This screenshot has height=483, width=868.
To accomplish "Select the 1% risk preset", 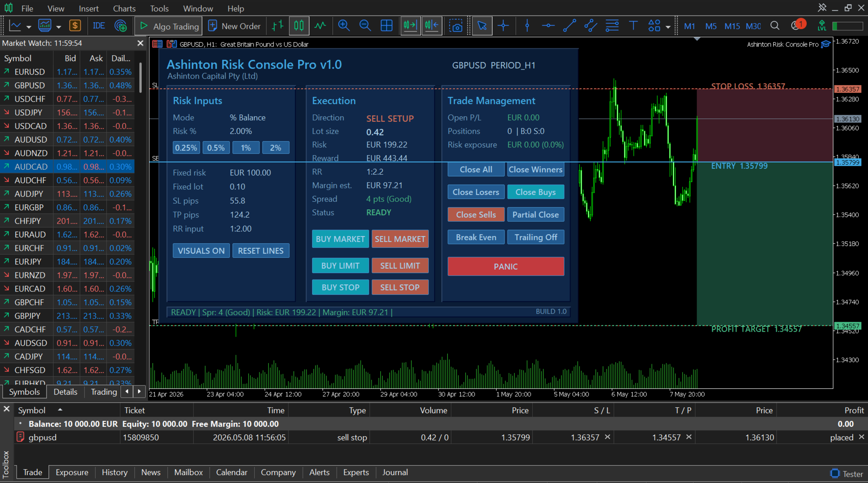I will tap(246, 147).
